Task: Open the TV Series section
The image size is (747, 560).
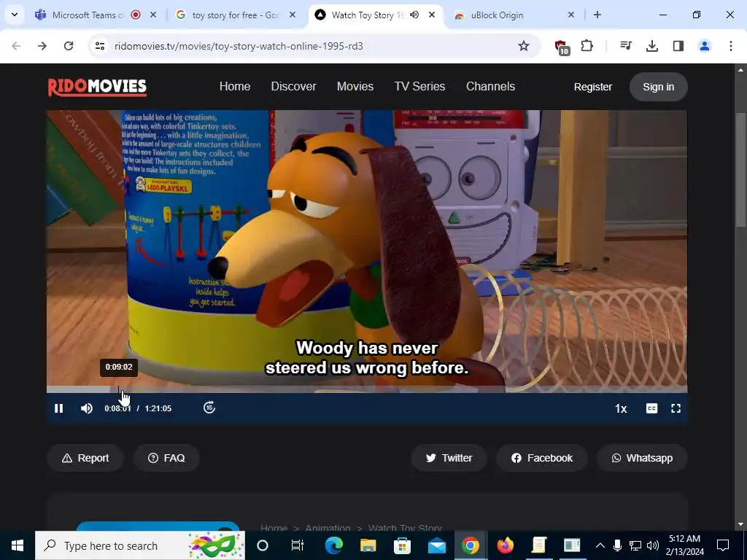Action: click(419, 86)
